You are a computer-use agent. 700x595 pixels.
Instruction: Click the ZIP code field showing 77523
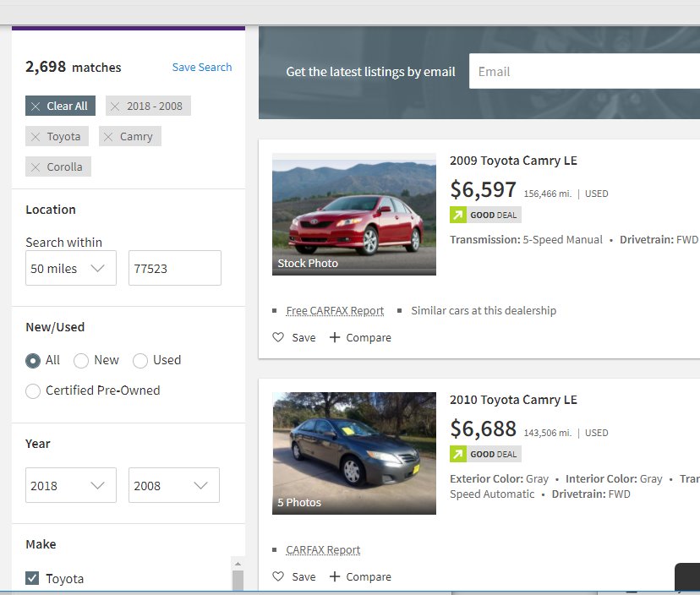tap(174, 268)
